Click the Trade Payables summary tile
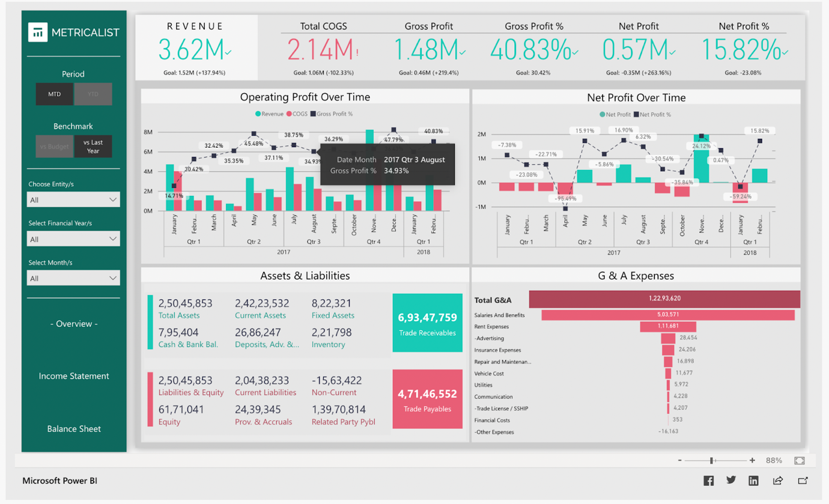Viewport: 829px width, 504px height. (x=427, y=399)
